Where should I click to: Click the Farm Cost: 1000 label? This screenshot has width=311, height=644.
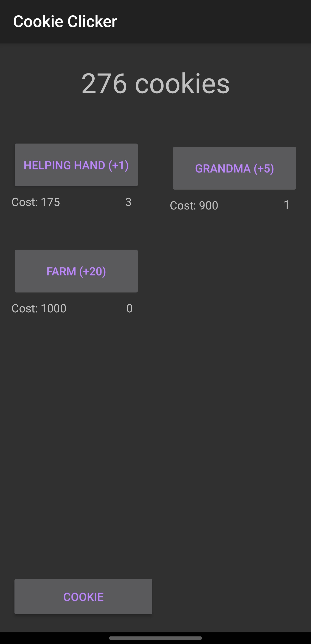pos(39,308)
